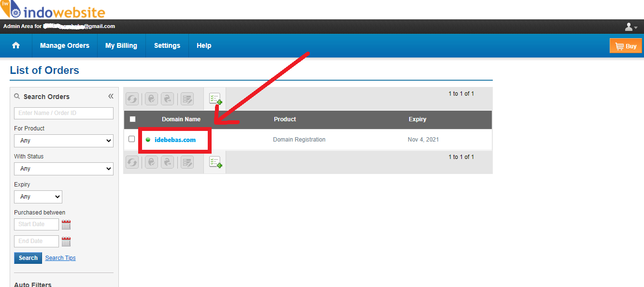This screenshot has width=644, height=287.
Task: Check the box for idebebas.com row
Action: (x=131, y=139)
